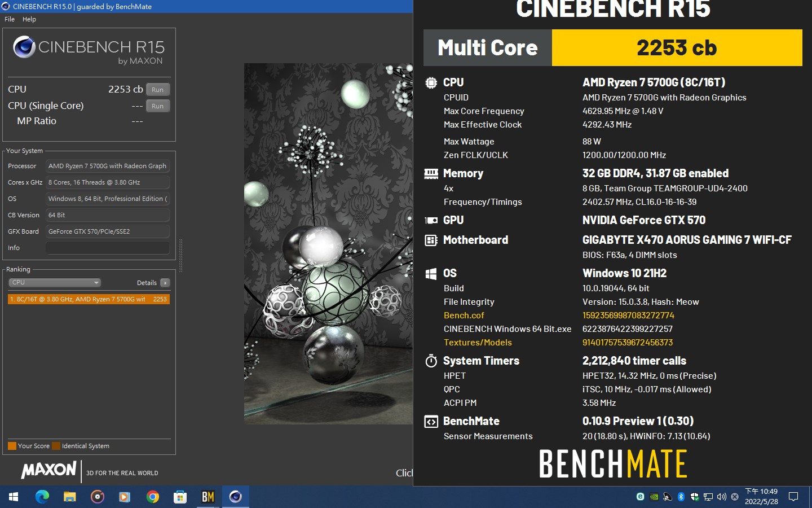Open the Action Center notifications icon
The height and width of the screenshot is (508, 812).
(793, 497)
